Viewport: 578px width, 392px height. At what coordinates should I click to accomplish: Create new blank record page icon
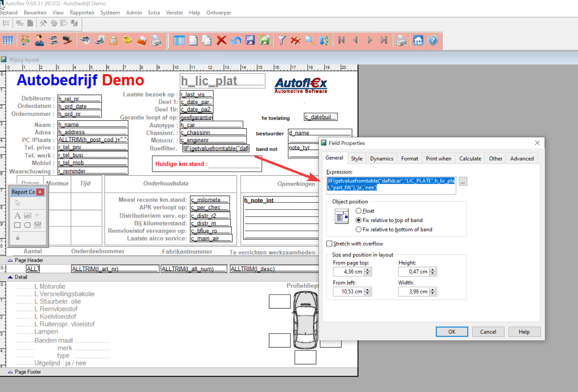tap(193, 40)
